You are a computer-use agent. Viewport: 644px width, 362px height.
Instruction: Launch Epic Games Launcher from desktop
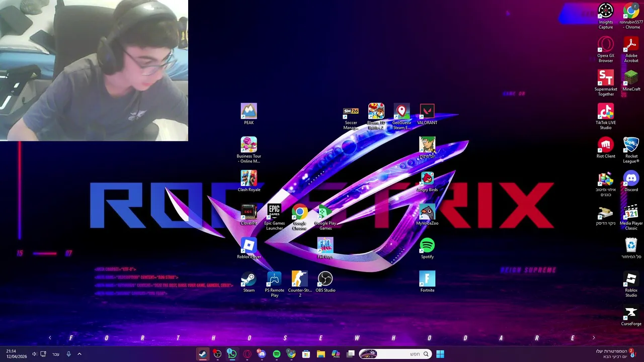coord(274,217)
